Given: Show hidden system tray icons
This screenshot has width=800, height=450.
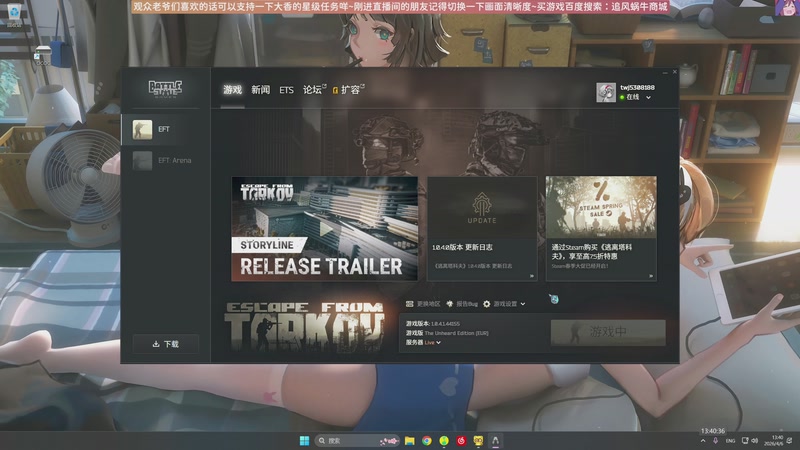Looking at the screenshot, I should pyautogui.click(x=703, y=441).
